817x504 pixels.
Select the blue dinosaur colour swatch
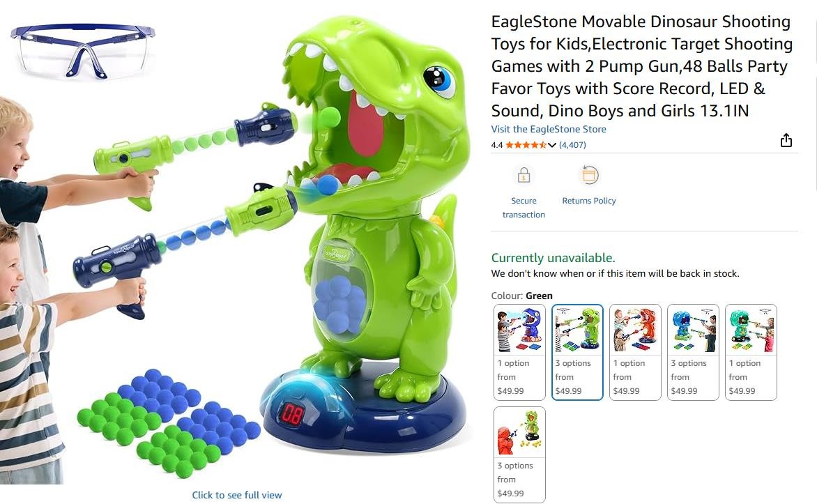click(x=519, y=352)
